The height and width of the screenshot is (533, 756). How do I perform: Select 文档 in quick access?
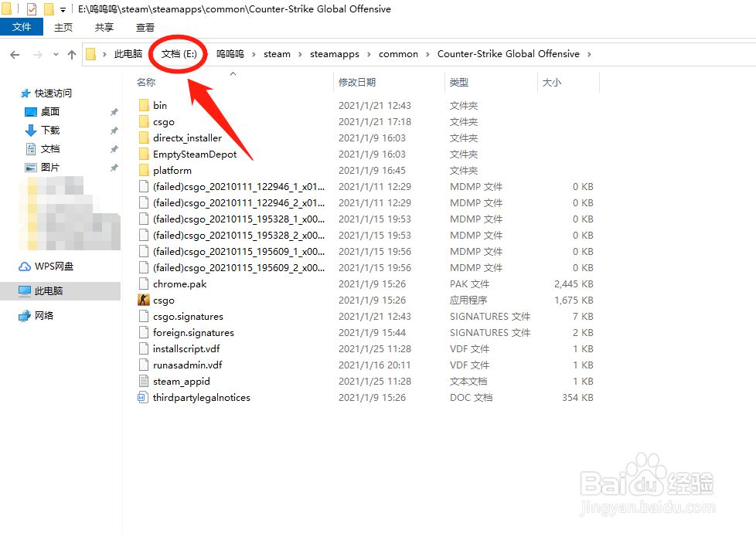pos(43,149)
